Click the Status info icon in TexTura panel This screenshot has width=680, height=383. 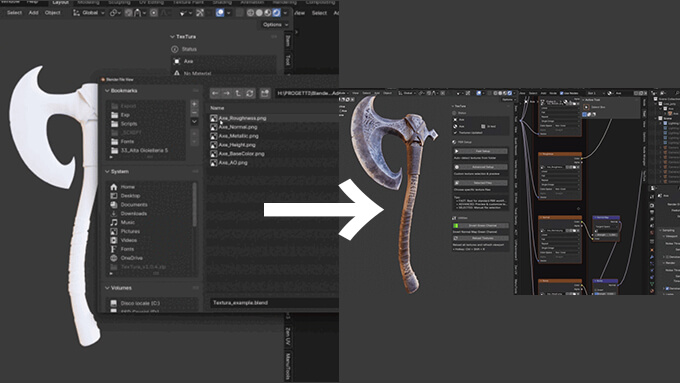(175, 49)
